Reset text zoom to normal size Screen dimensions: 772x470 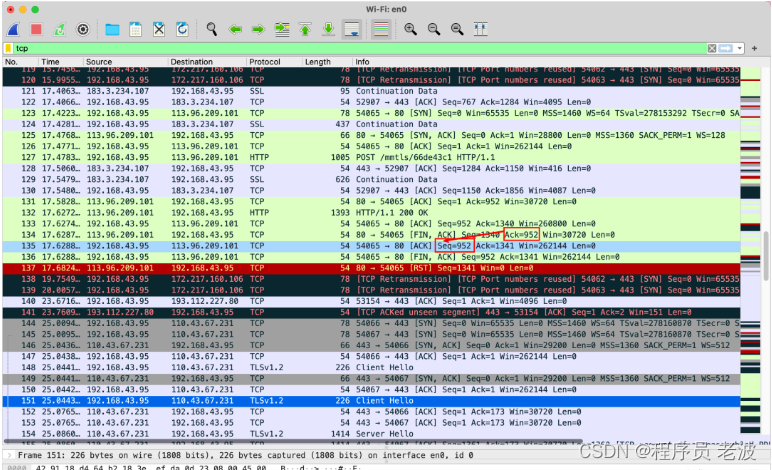tap(457, 30)
